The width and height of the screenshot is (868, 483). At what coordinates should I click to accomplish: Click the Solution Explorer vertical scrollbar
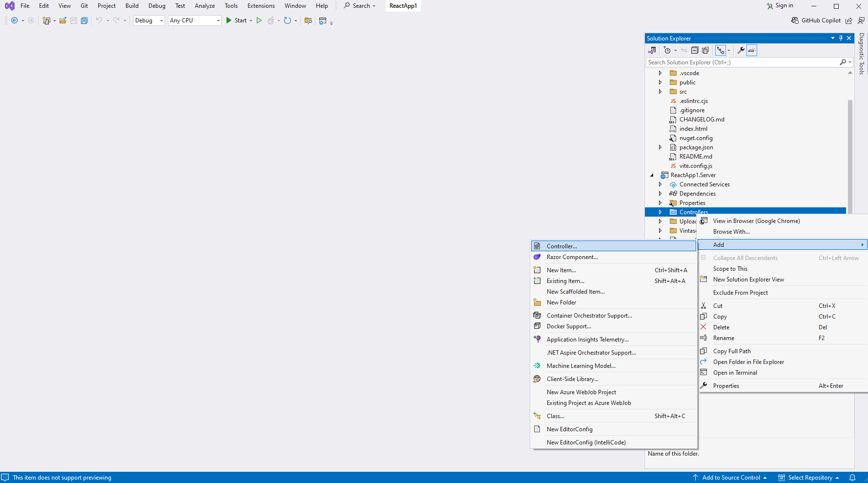[x=850, y=146]
